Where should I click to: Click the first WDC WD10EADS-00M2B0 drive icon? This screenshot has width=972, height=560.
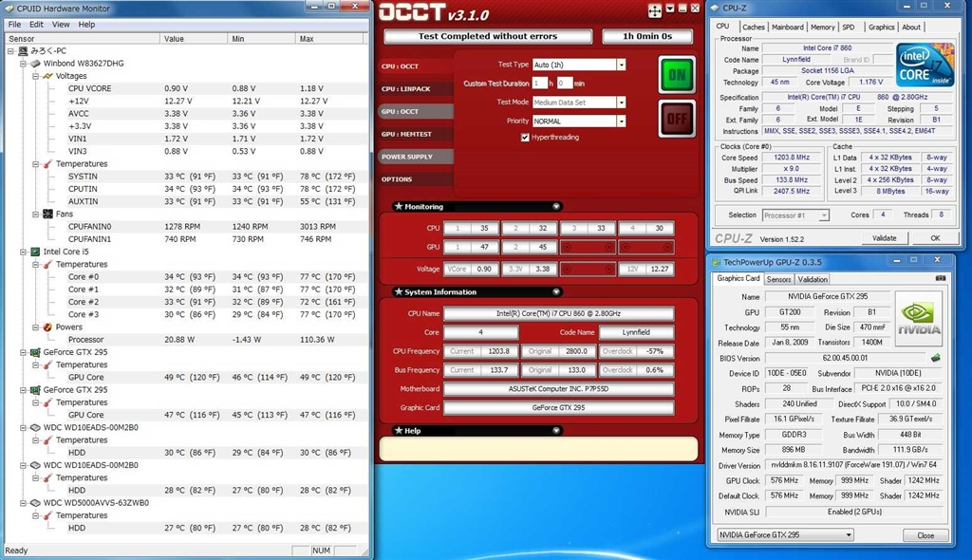pos(35,427)
